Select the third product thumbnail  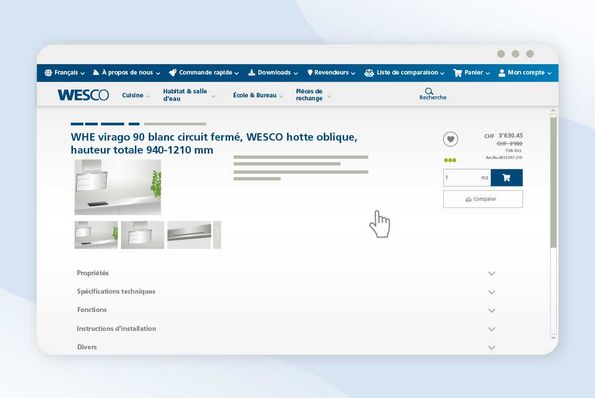(189, 235)
